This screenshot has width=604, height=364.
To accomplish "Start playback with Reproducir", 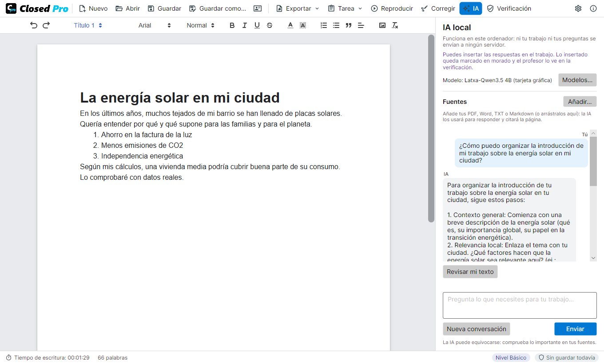I will pos(392,8).
